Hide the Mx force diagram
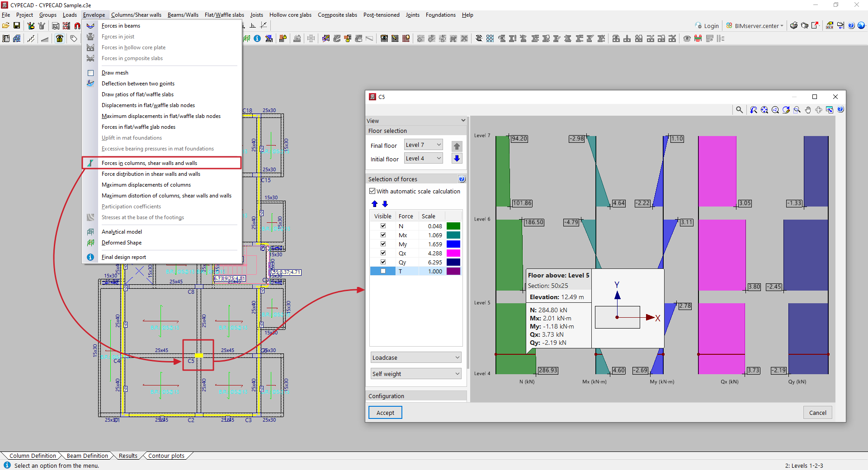Screen dimensions: 868x470 383,235
